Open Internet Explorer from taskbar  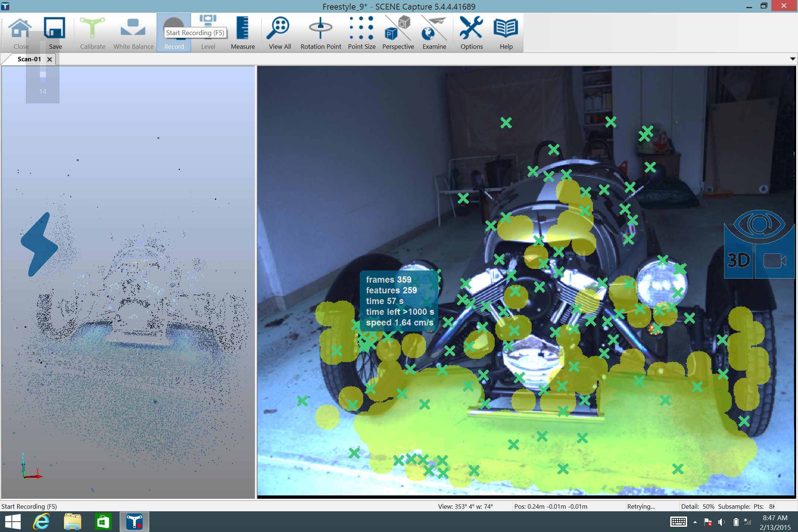(41, 522)
